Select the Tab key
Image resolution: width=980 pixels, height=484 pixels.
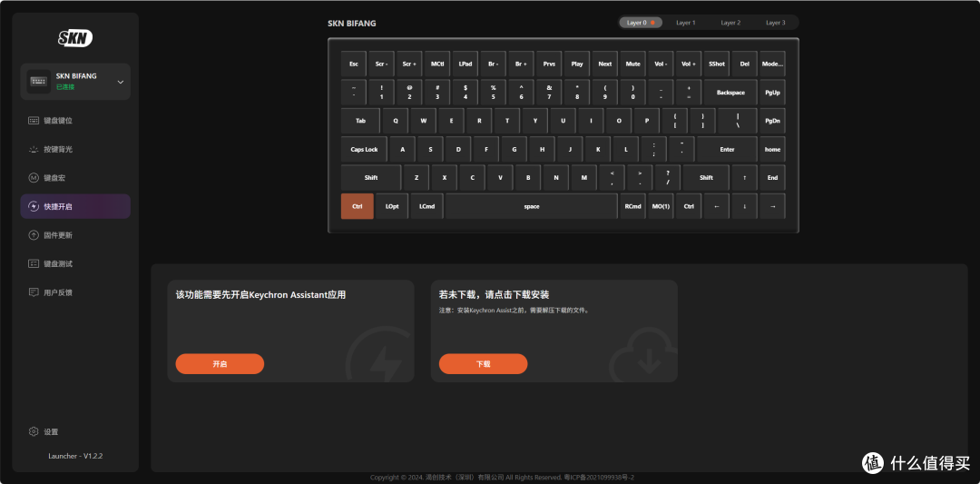click(x=360, y=121)
